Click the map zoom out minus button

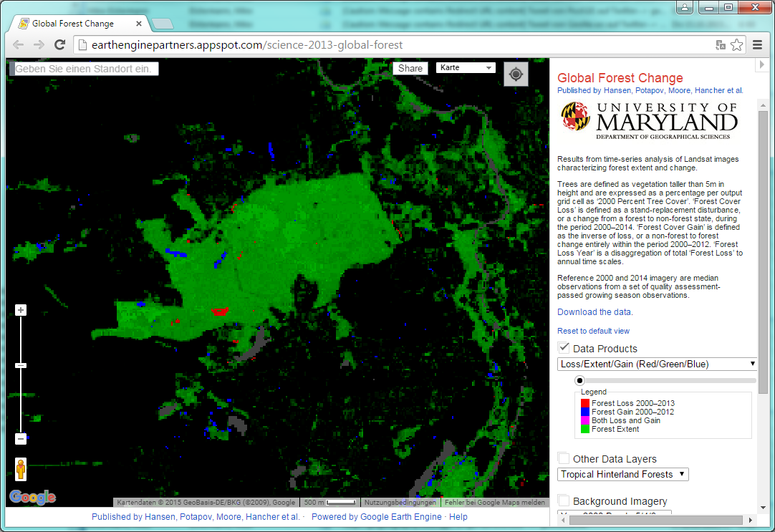click(21, 439)
